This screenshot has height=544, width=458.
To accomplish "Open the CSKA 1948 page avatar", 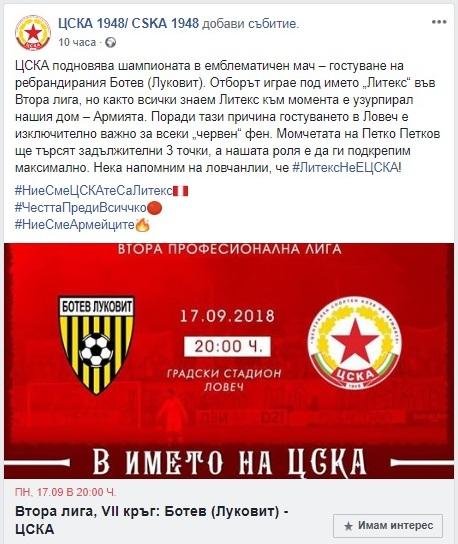I will coord(33,33).
